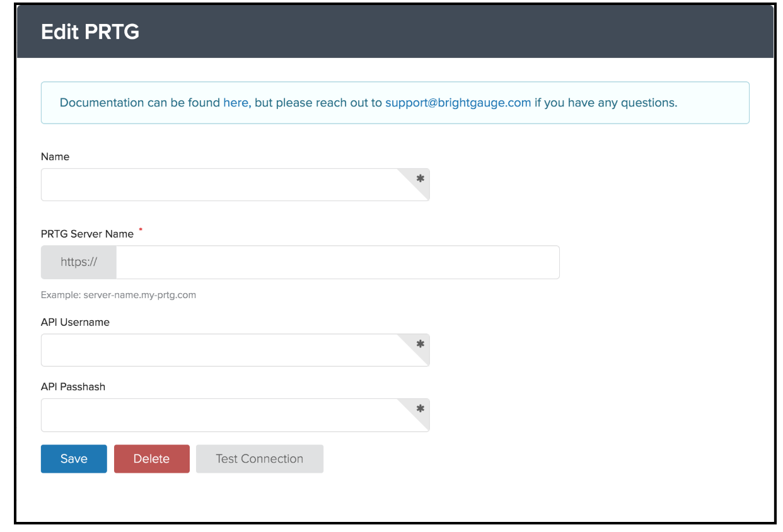
Task: Click the asterisk icon in API Passhash field
Action: pyautogui.click(x=420, y=408)
